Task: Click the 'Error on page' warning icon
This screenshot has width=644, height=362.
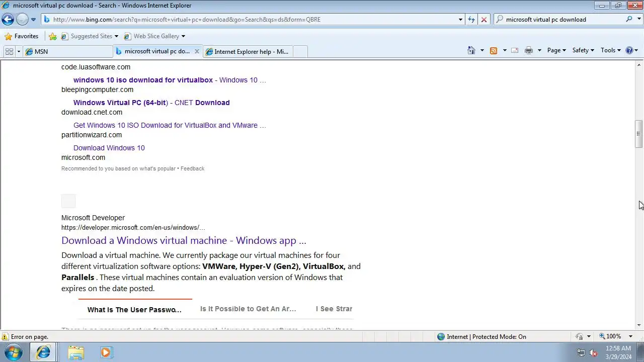Action: click(5, 337)
